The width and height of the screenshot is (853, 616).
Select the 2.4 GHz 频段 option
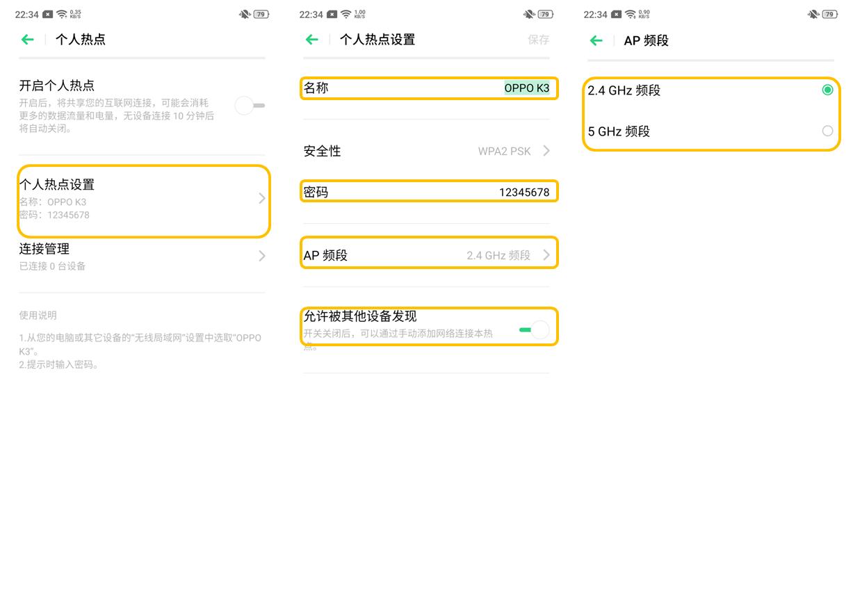point(827,89)
